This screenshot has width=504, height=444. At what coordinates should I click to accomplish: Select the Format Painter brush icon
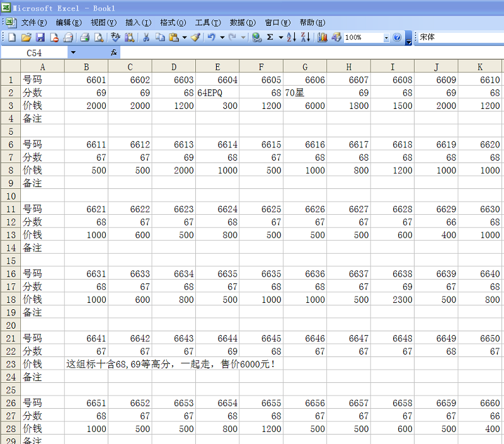coord(196,38)
